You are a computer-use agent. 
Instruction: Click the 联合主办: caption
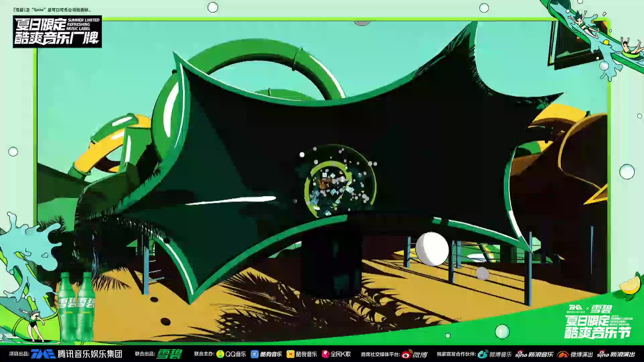point(204,354)
